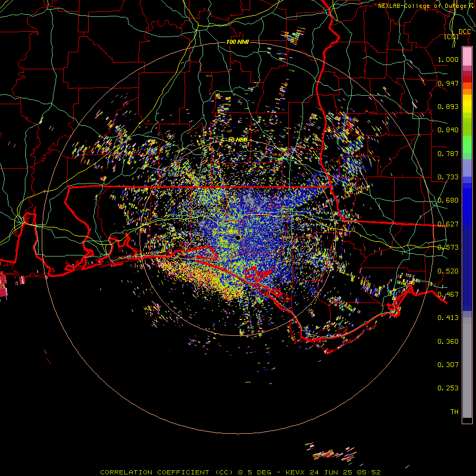This screenshot has width=476, height=476.
Task: Select the 0.467 scale value
Action: click(448, 294)
